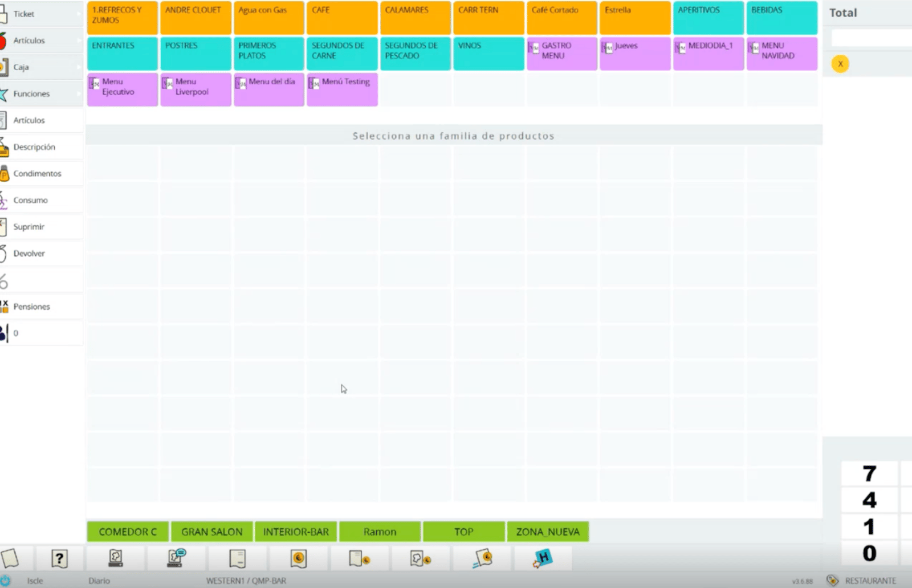Select the CAFE product tile
This screenshot has height=588, width=912.
pyautogui.click(x=342, y=18)
